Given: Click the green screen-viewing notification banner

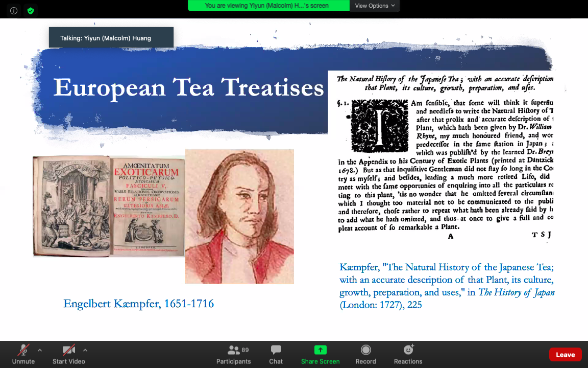Looking at the screenshot, I should pos(268,6).
